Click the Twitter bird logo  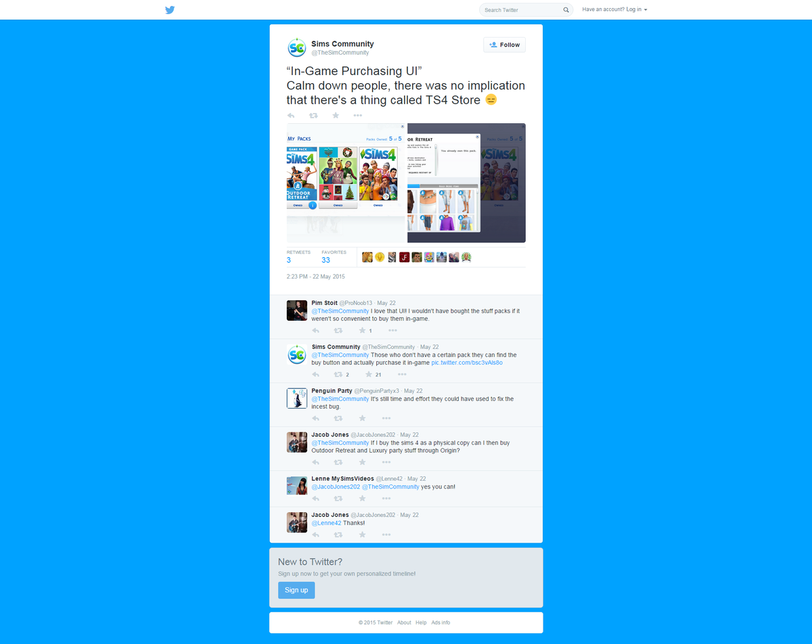[x=170, y=9]
